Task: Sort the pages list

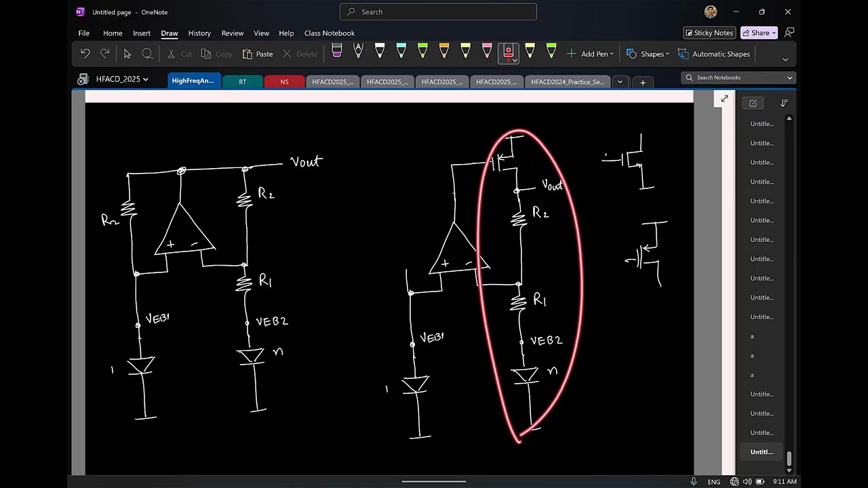Action: coord(784,103)
